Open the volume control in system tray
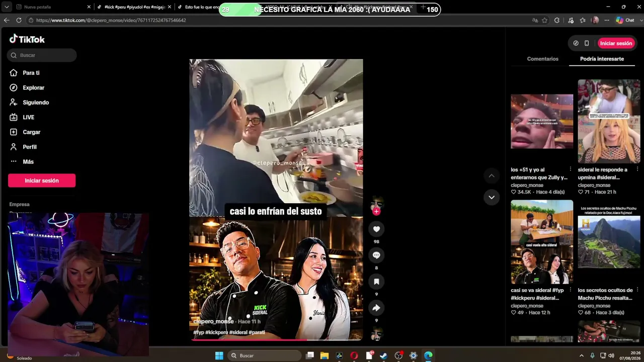 [611, 355]
